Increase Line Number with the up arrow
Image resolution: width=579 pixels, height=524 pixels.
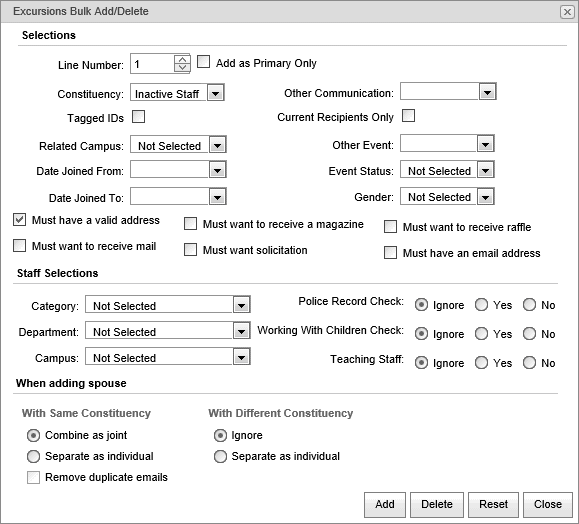click(182, 59)
